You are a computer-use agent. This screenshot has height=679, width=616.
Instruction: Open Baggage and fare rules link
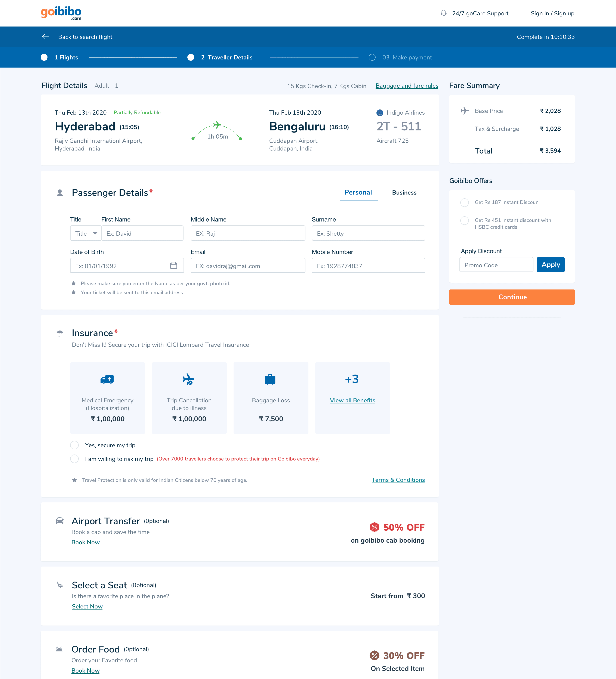pyautogui.click(x=407, y=86)
